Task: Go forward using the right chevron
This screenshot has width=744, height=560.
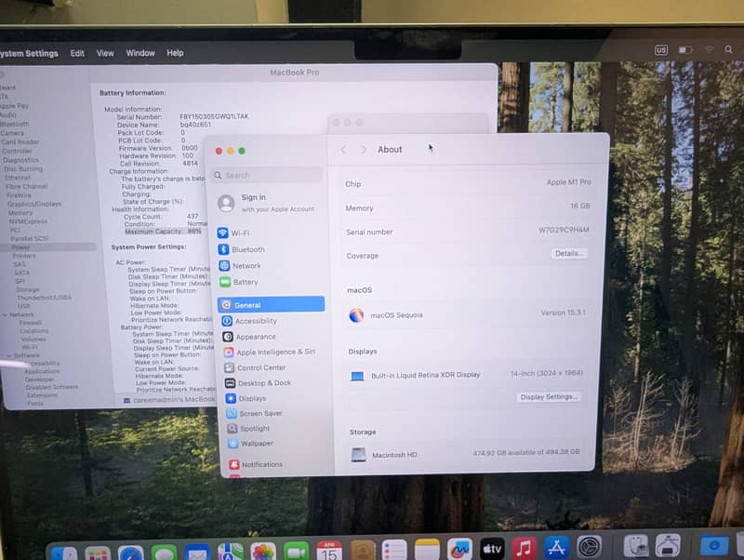Action: (364, 150)
